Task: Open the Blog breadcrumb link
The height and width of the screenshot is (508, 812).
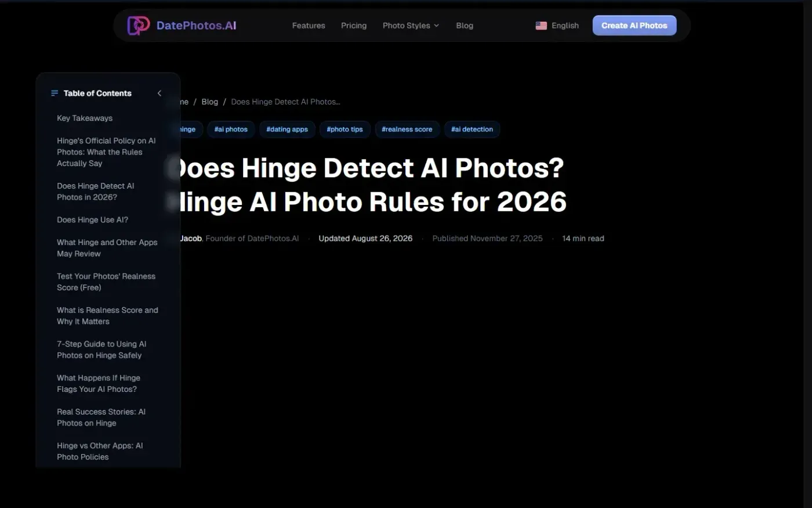Action: (210, 102)
